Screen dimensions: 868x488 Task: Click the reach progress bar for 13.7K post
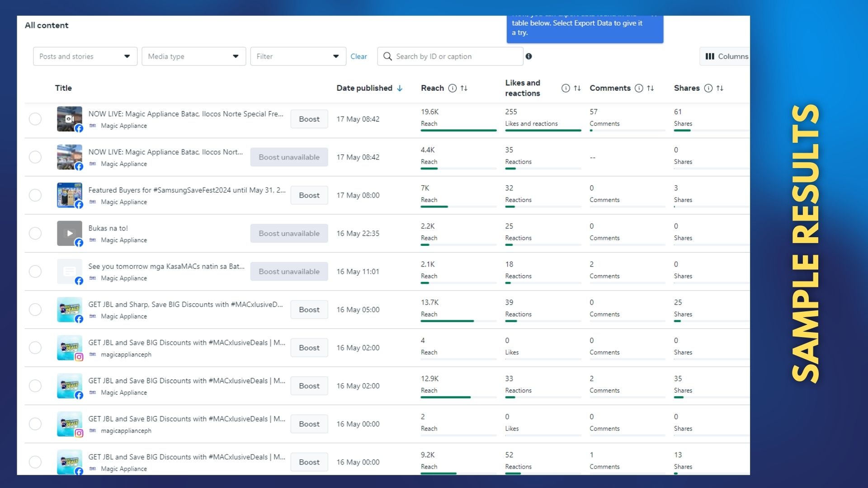click(x=447, y=321)
